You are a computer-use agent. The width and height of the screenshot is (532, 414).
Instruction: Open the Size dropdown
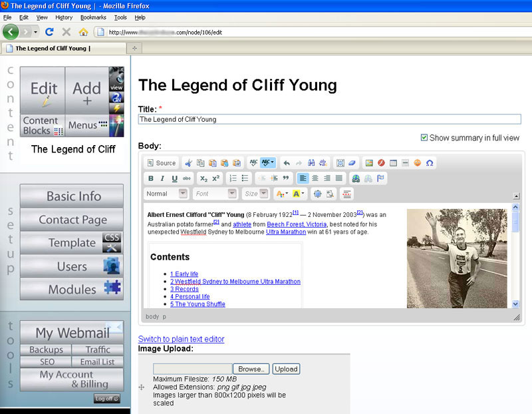pyautogui.click(x=264, y=194)
